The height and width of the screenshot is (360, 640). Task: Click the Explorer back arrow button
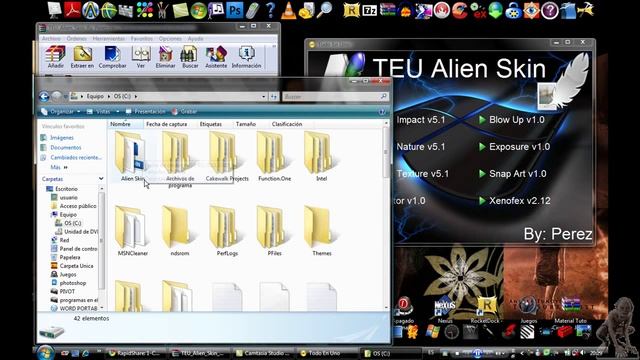pyautogui.click(x=44, y=97)
